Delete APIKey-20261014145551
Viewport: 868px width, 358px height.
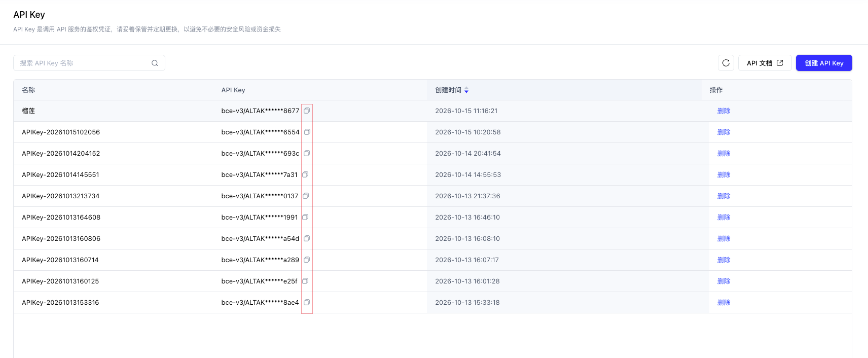[x=724, y=175]
